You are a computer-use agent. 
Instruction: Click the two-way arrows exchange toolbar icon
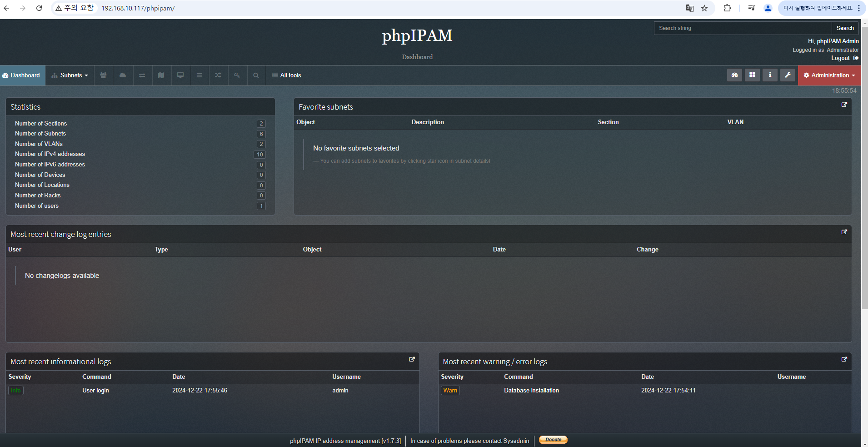click(x=142, y=75)
